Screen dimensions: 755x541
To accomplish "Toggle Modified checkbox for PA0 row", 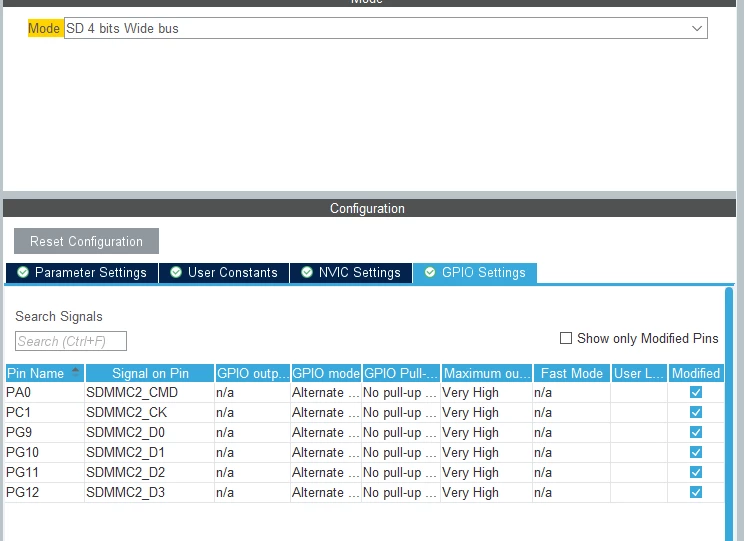I will pos(696,392).
